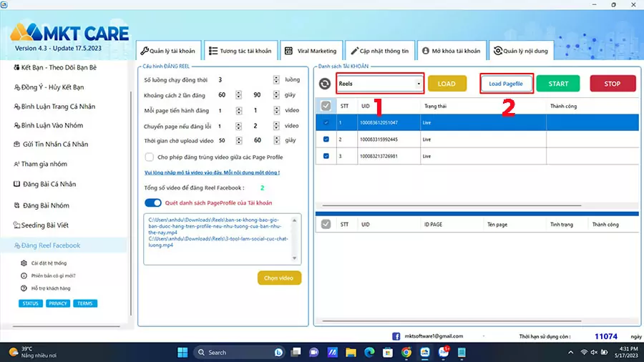Adjust second stepper of Chuyển page nếu đăng lỗi
This screenshot has height=362, width=644.
[276, 126]
